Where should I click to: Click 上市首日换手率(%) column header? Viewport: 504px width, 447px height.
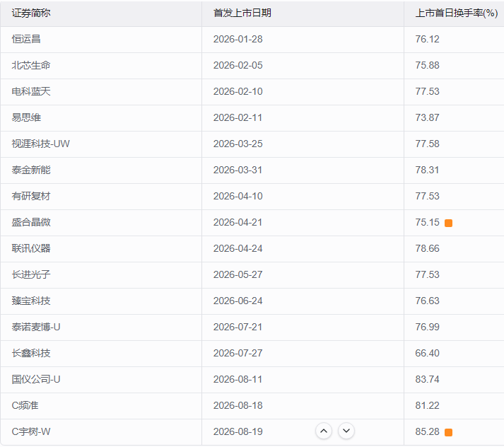pyautogui.click(x=457, y=13)
